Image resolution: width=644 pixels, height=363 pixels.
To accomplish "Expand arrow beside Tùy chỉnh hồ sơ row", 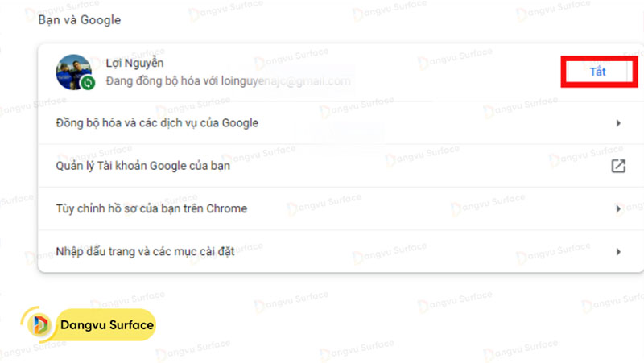I will click(617, 208).
